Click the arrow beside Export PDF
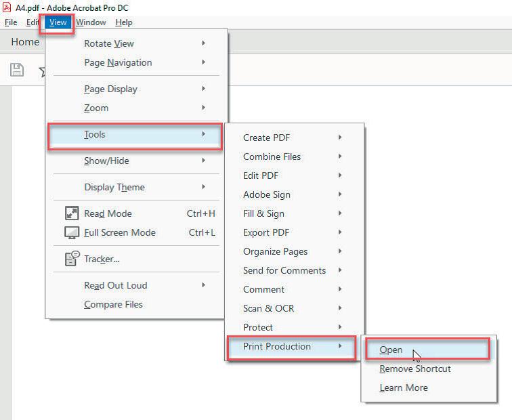Screen dimensions: 512x420 click(x=340, y=232)
